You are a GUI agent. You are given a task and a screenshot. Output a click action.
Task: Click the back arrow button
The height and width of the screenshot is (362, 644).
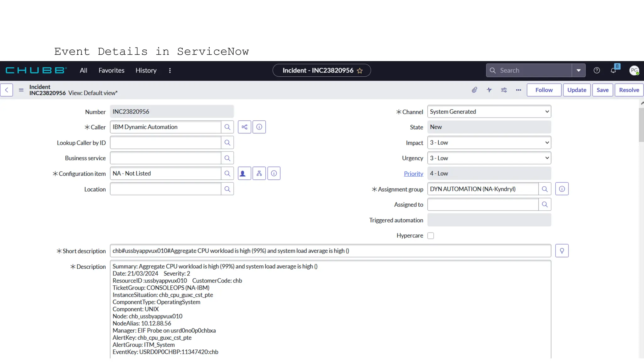pos(7,90)
